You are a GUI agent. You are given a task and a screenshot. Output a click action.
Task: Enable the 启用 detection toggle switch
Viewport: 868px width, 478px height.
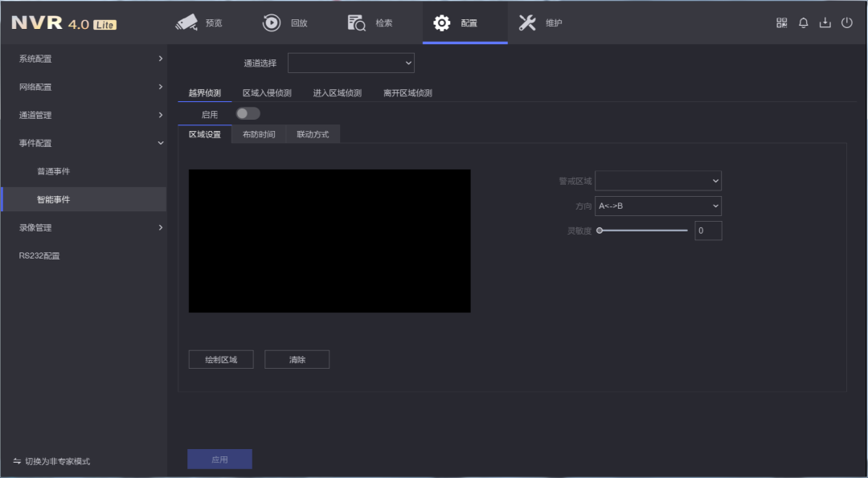(x=247, y=113)
